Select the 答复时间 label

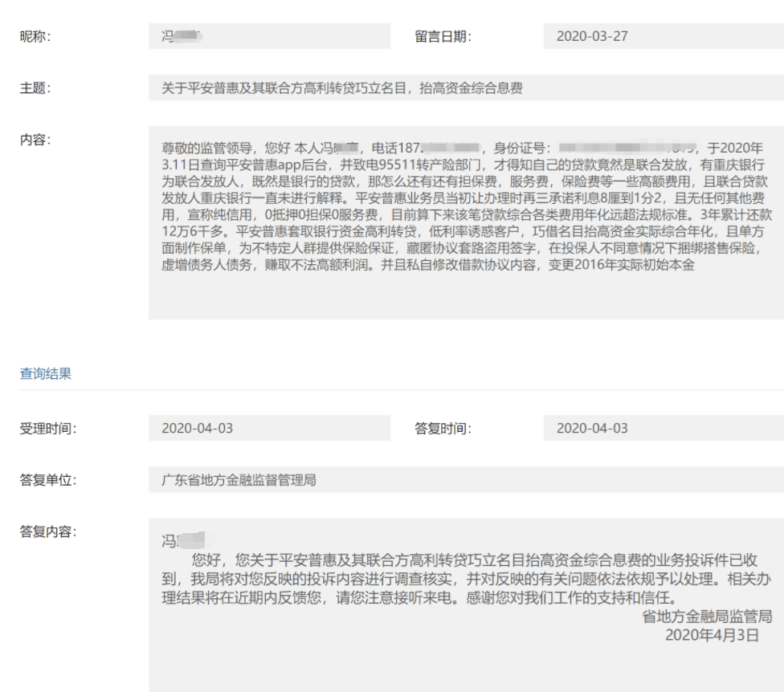point(443,428)
